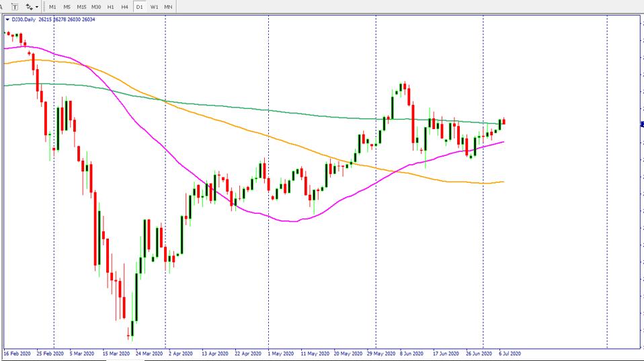This screenshot has height=361, width=644.
Task: Click the arrows and shapes tool icon
Action: coord(29,6)
